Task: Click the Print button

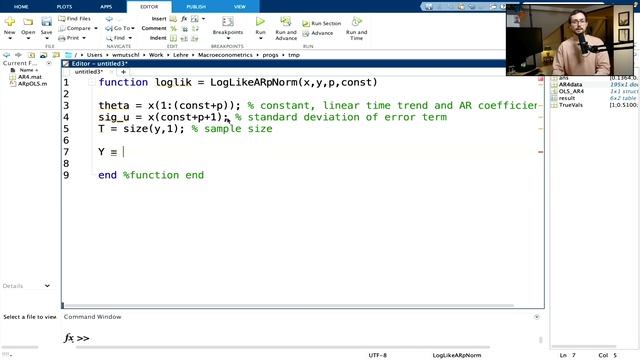Action: [x=69, y=38]
